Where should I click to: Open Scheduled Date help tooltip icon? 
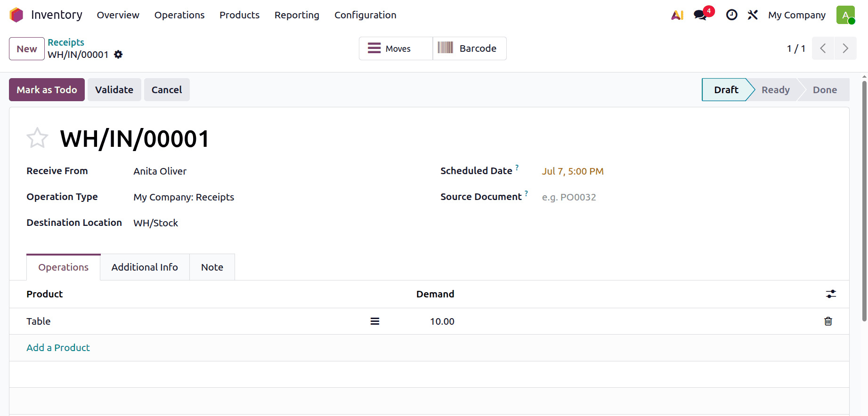[517, 167]
